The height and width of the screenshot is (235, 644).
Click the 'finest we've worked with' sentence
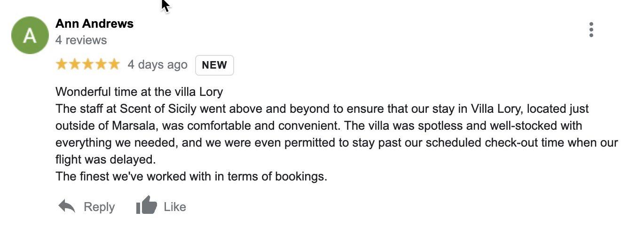click(x=191, y=177)
